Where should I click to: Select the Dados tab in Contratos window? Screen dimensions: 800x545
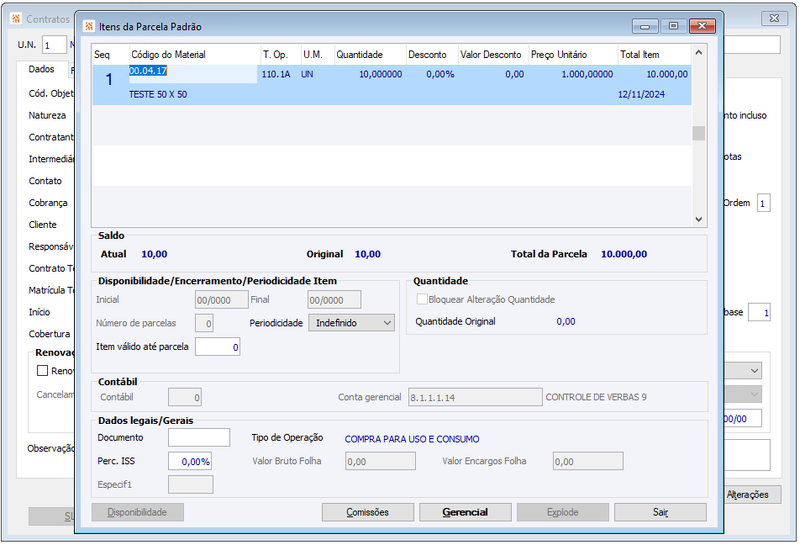[41, 69]
